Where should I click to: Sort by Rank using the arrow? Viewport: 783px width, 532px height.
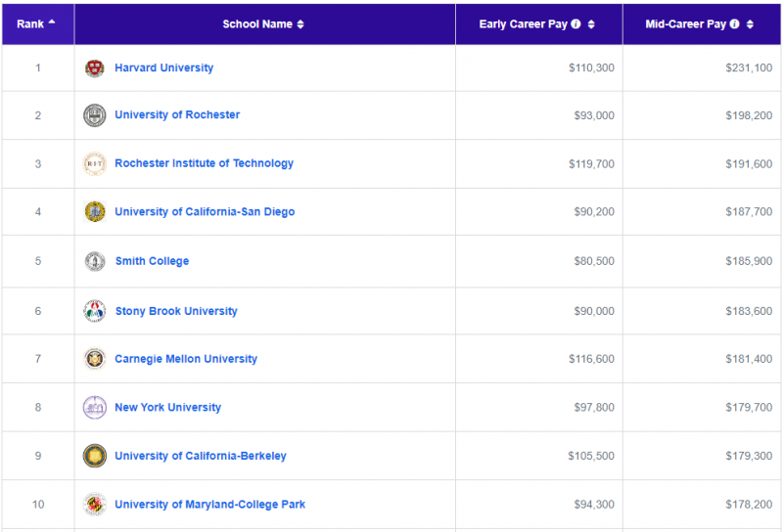52,22
